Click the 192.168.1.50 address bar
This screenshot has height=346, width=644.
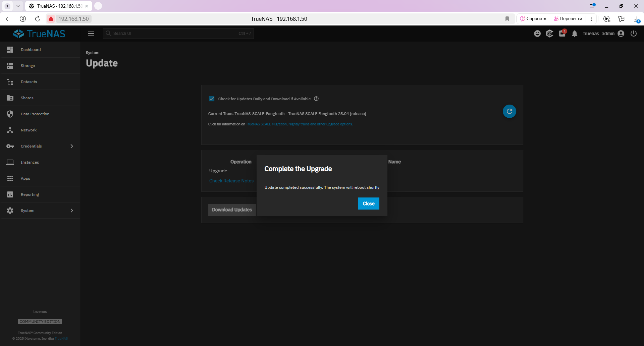click(x=73, y=19)
